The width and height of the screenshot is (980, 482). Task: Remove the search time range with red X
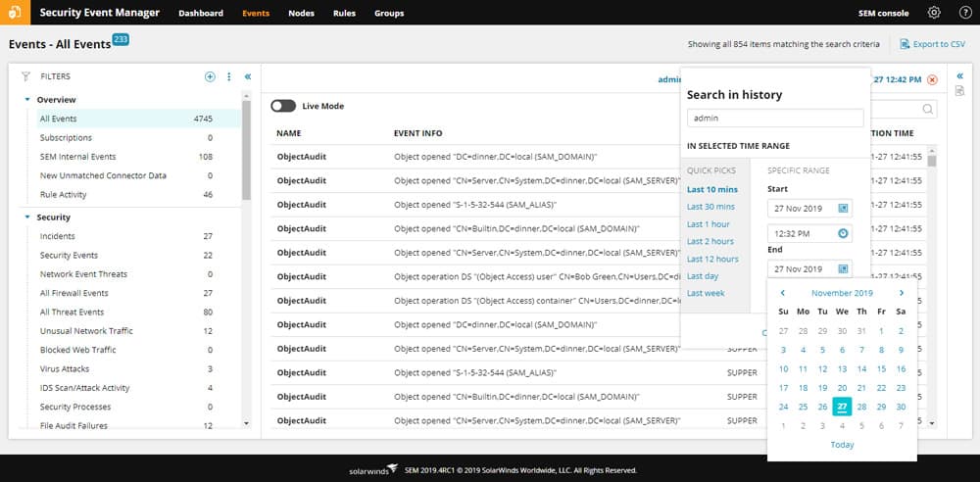pyautogui.click(x=932, y=79)
